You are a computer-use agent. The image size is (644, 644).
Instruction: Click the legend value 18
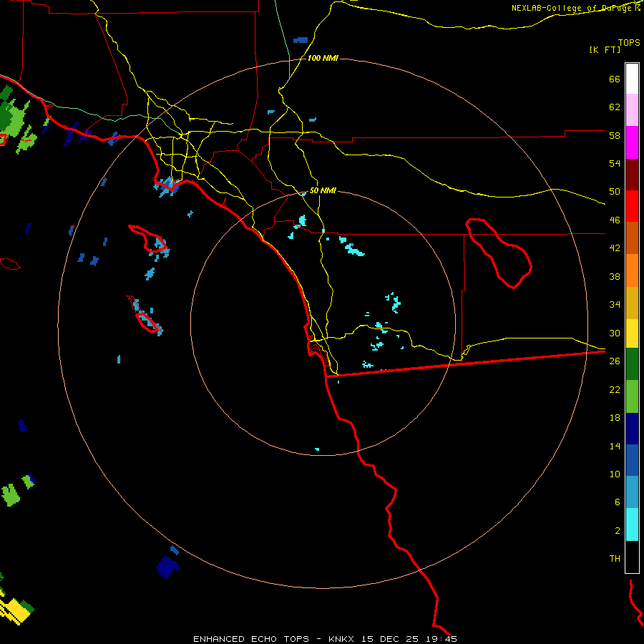coord(615,418)
